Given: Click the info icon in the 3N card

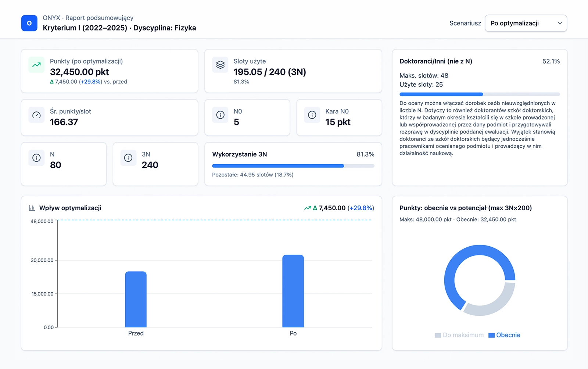Looking at the screenshot, I should pyautogui.click(x=128, y=158).
